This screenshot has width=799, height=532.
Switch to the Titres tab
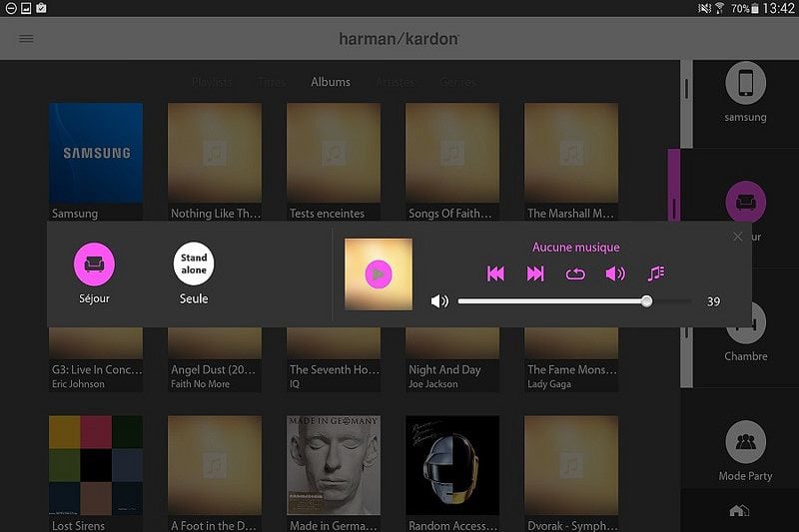pyautogui.click(x=271, y=82)
